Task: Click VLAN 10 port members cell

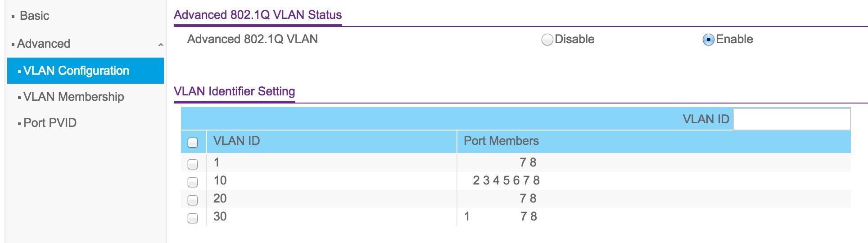Action: click(654, 180)
